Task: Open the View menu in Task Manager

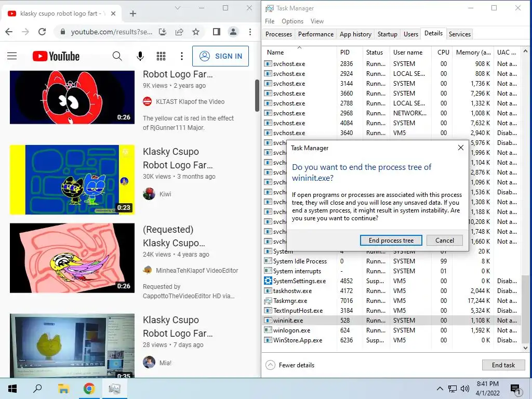Action: point(317,21)
